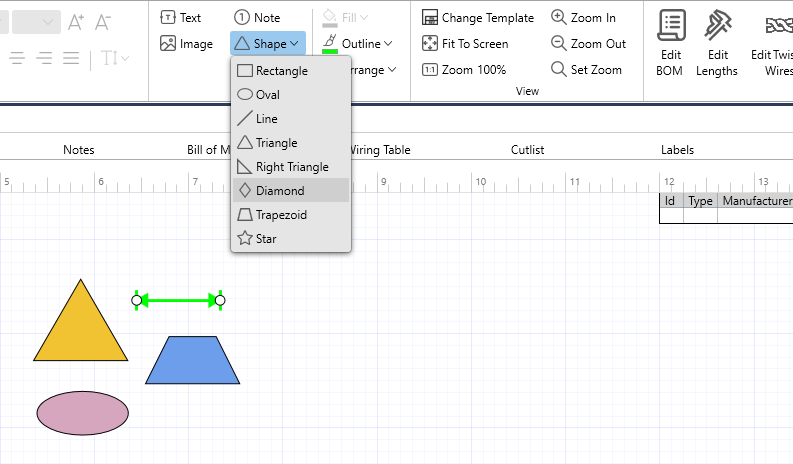Click Change Template

coord(478,18)
